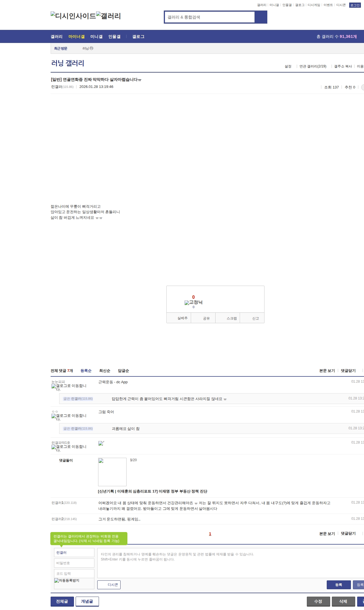Open the 이벤트 link
The height and width of the screenshot is (610, 364).
[x=328, y=5]
